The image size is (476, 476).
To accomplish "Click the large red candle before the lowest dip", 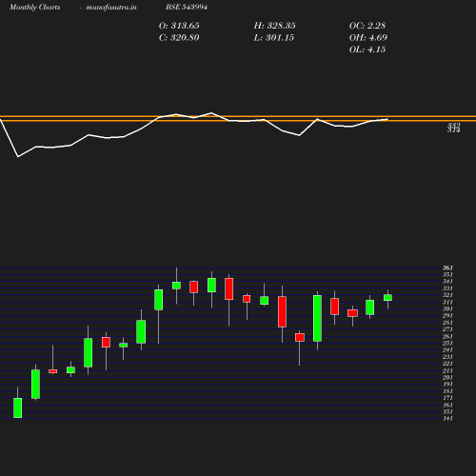I will (282, 311).
